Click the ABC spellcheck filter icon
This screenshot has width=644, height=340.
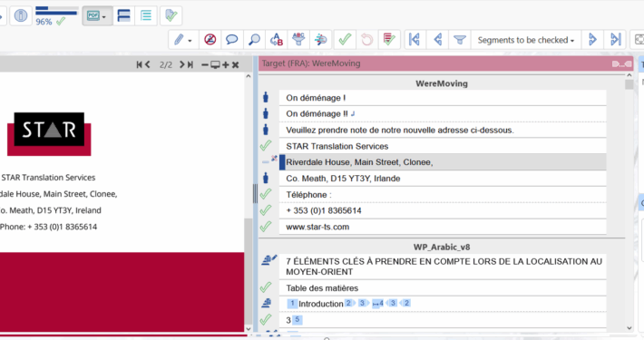click(x=298, y=40)
